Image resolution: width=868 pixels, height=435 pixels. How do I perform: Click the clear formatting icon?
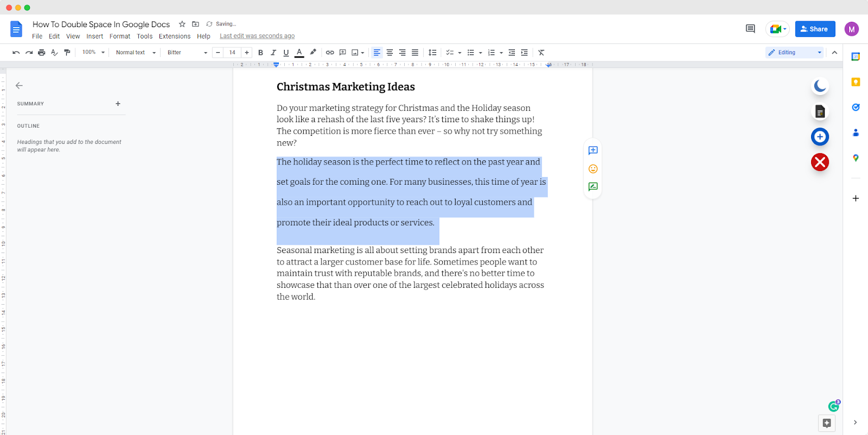[x=541, y=53]
